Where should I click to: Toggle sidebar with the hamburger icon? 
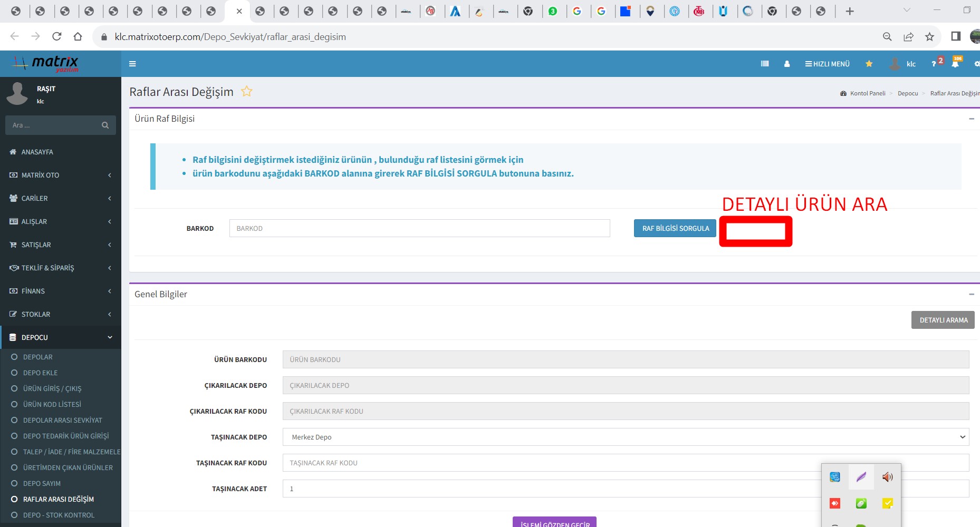pos(132,64)
